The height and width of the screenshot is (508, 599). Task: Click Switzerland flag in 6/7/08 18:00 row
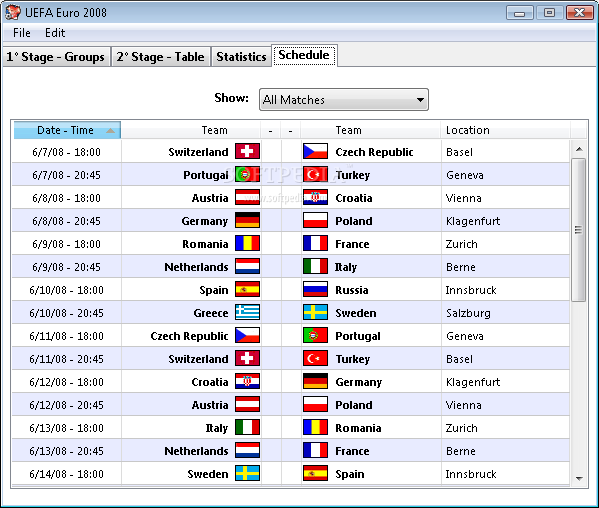pos(247,151)
